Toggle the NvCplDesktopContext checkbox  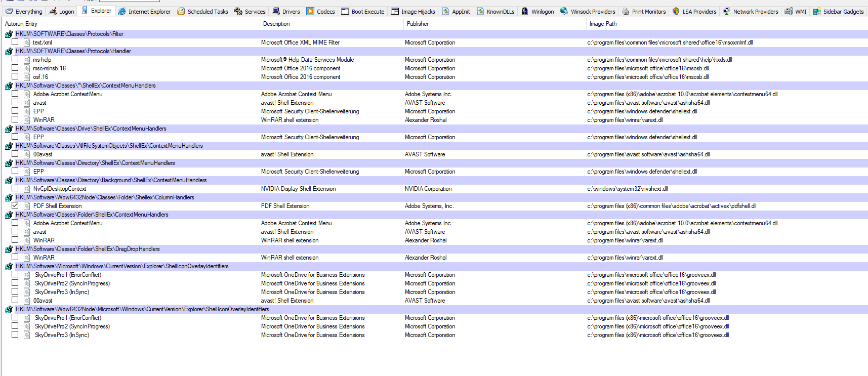[15, 188]
